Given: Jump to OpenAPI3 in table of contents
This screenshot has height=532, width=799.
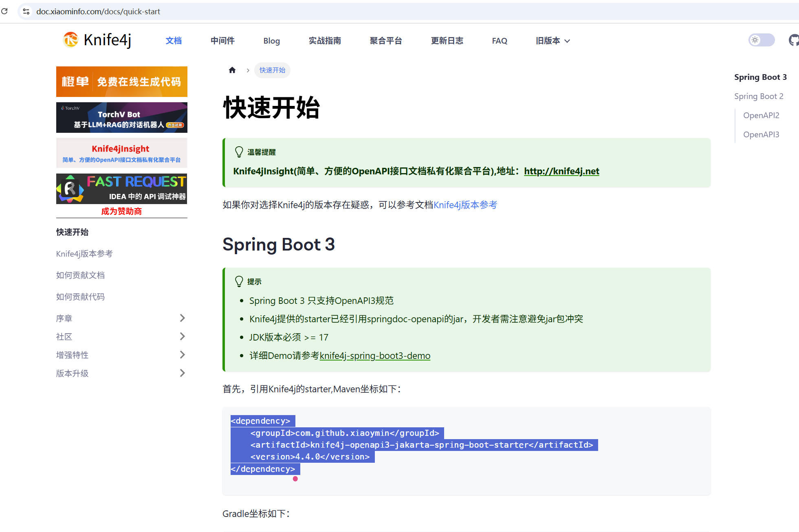Looking at the screenshot, I should (761, 134).
